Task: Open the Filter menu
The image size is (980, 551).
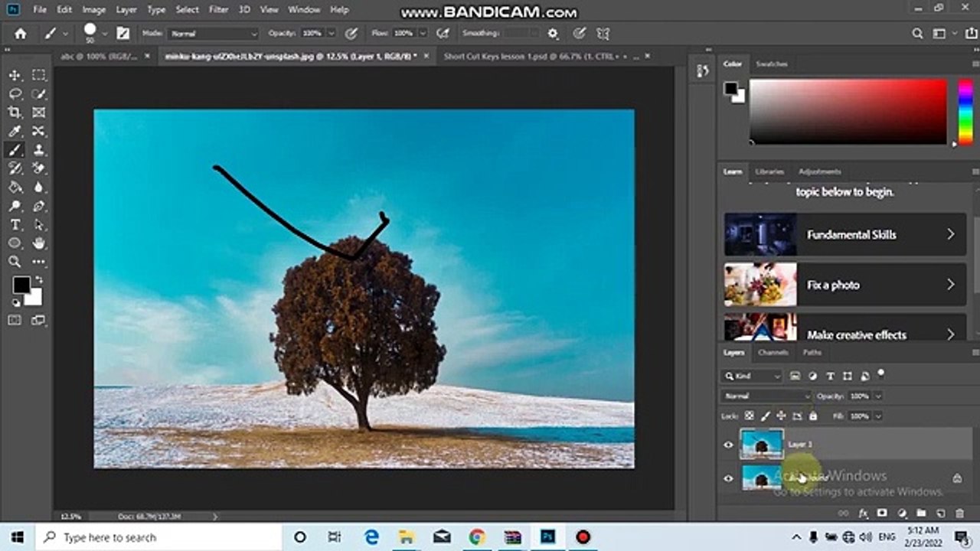Action: (219, 10)
